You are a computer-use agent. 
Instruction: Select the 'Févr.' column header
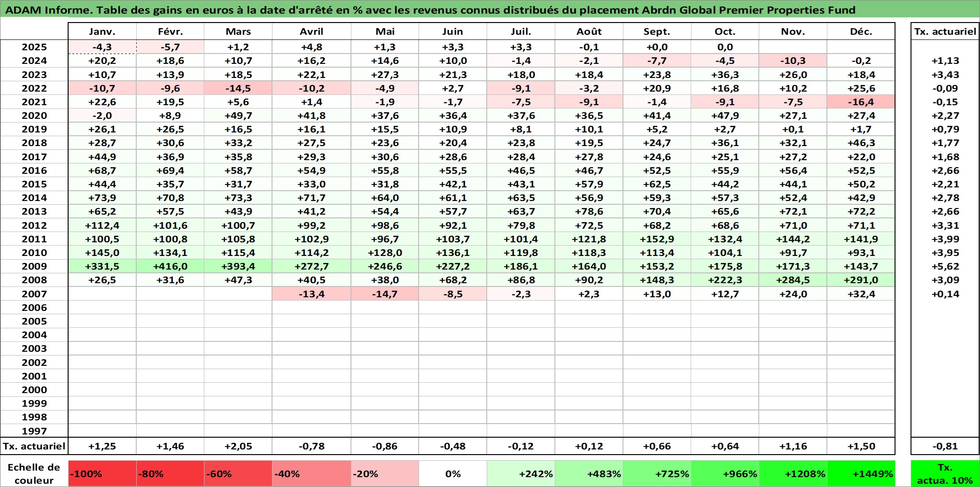pos(170,31)
